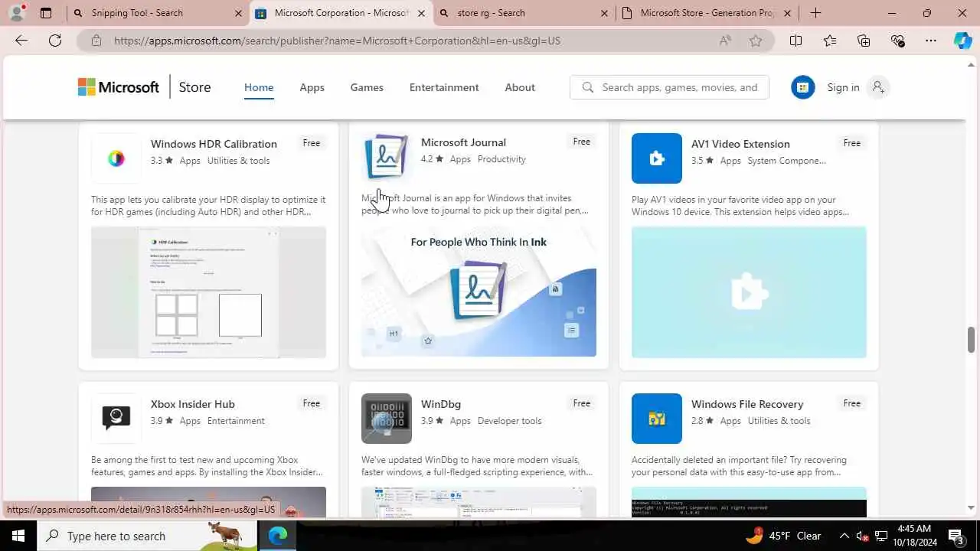
Task: Open the AV1 Video Extension app icon
Action: [657, 158]
